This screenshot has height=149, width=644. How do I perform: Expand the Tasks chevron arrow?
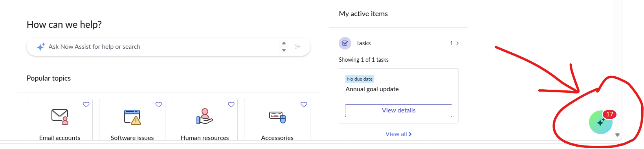tap(457, 43)
